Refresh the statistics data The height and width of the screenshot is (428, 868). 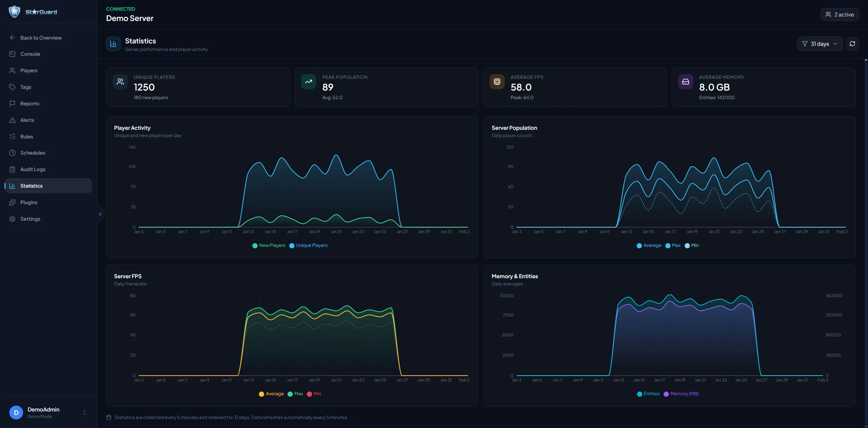(x=852, y=43)
